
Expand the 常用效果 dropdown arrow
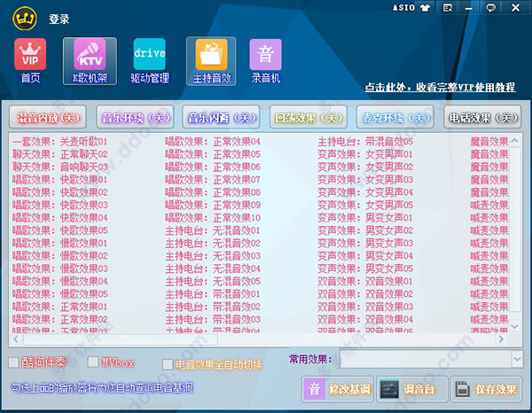point(518,359)
